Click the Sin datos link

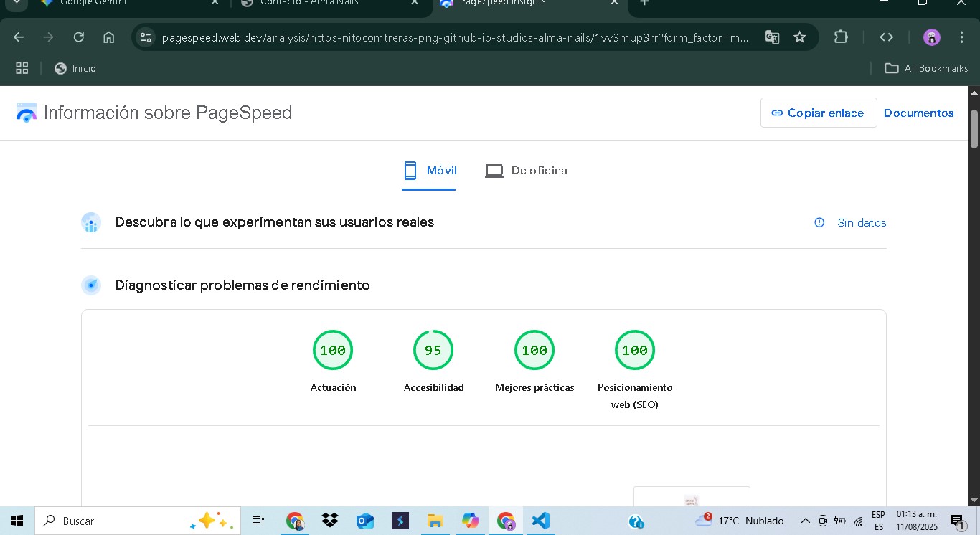862,223
